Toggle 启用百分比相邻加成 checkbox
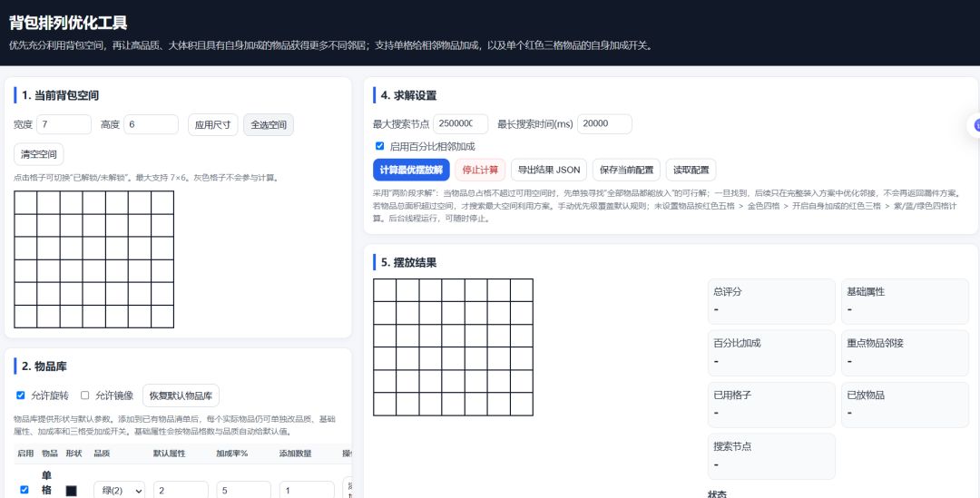 click(x=379, y=146)
